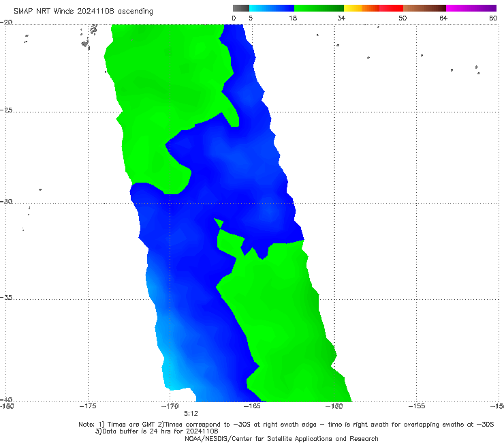Click the color bar label '34'

[341, 18]
